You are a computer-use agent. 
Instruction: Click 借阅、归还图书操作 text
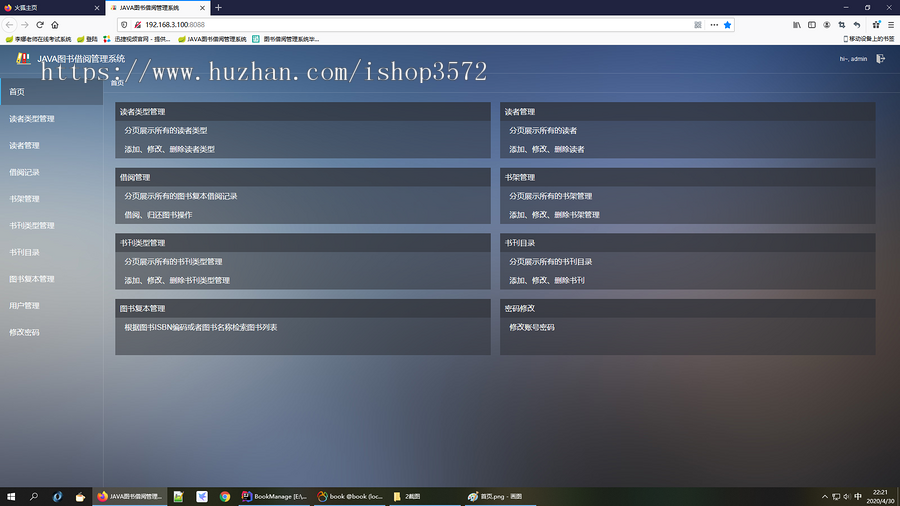tap(158, 215)
